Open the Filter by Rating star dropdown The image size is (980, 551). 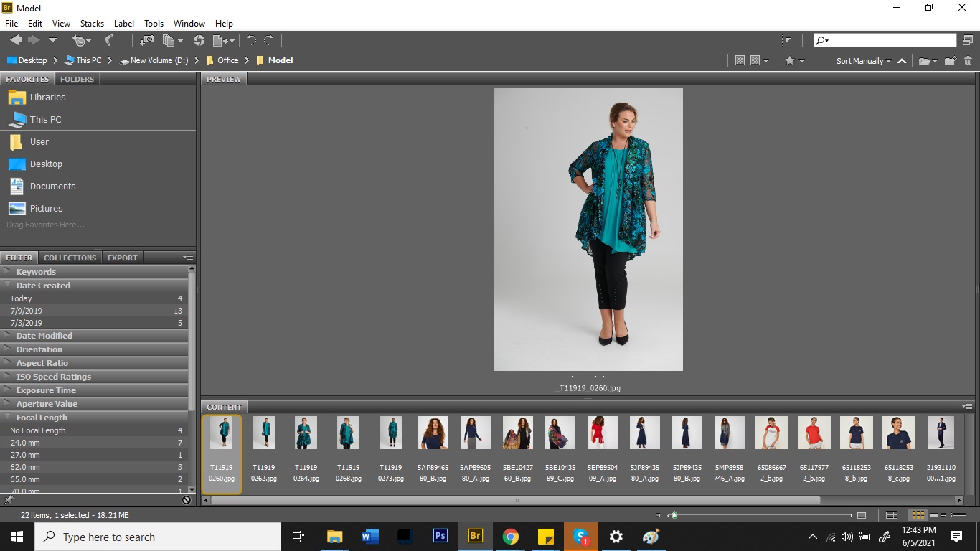point(793,61)
